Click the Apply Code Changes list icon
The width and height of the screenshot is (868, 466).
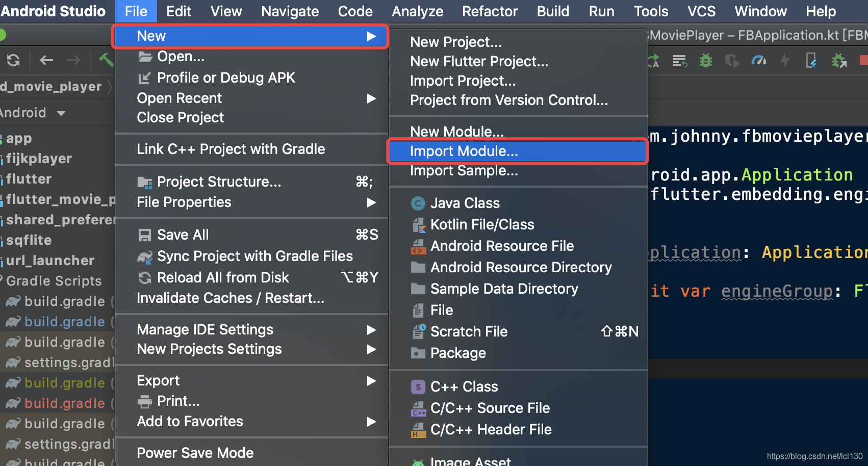click(x=680, y=61)
